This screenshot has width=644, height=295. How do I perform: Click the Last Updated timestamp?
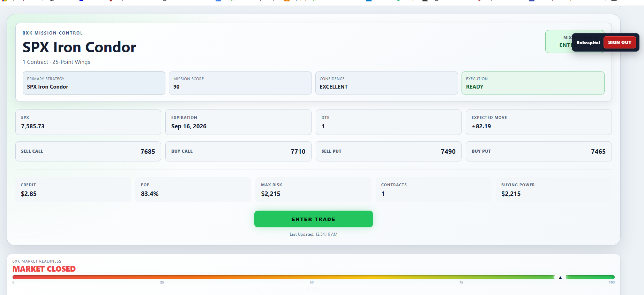coord(313,234)
